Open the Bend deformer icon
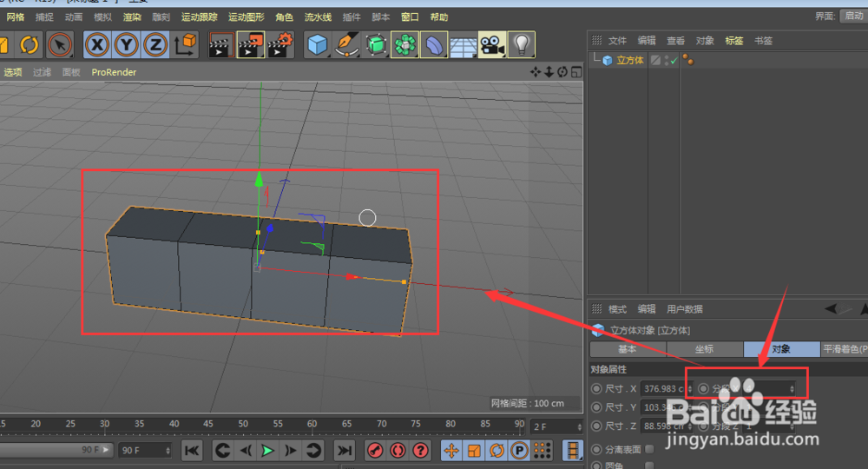 (434, 45)
